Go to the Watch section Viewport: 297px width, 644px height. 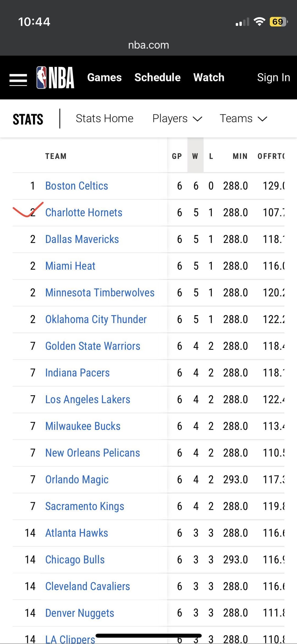(209, 77)
